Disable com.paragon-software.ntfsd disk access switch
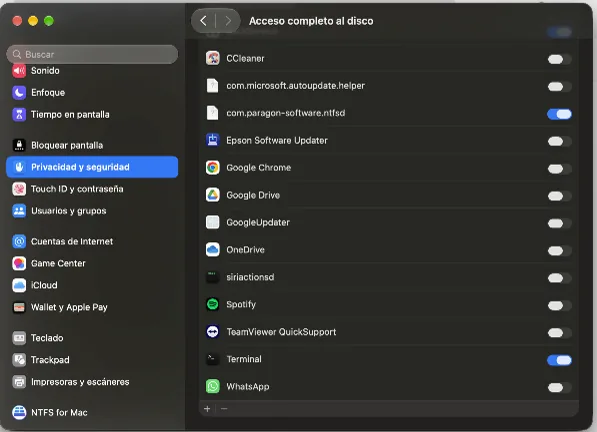 pyautogui.click(x=559, y=114)
